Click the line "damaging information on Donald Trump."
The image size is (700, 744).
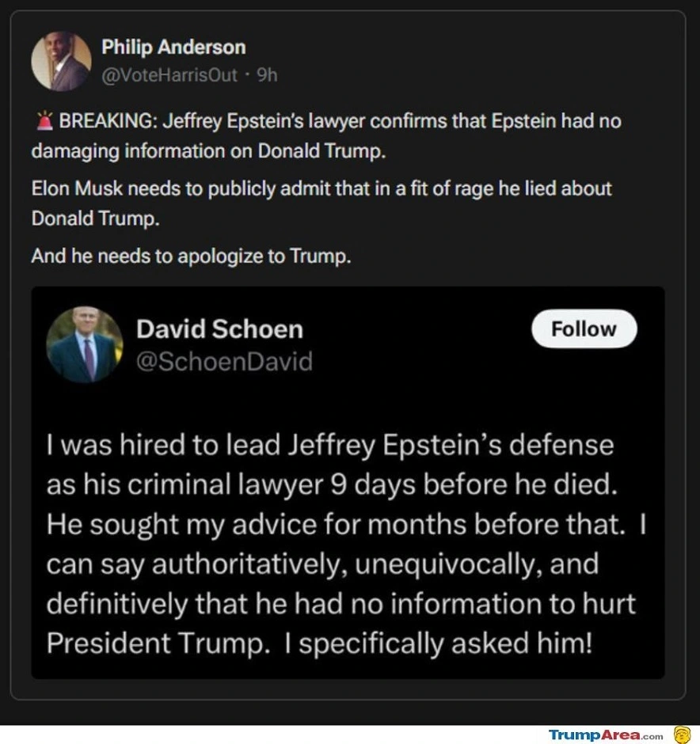pyautogui.click(x=209, y=151)
